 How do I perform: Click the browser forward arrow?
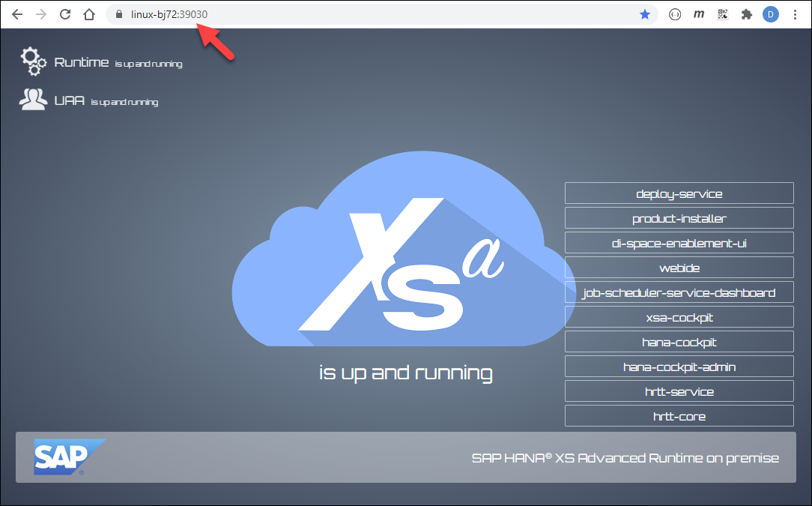[41, 14]
